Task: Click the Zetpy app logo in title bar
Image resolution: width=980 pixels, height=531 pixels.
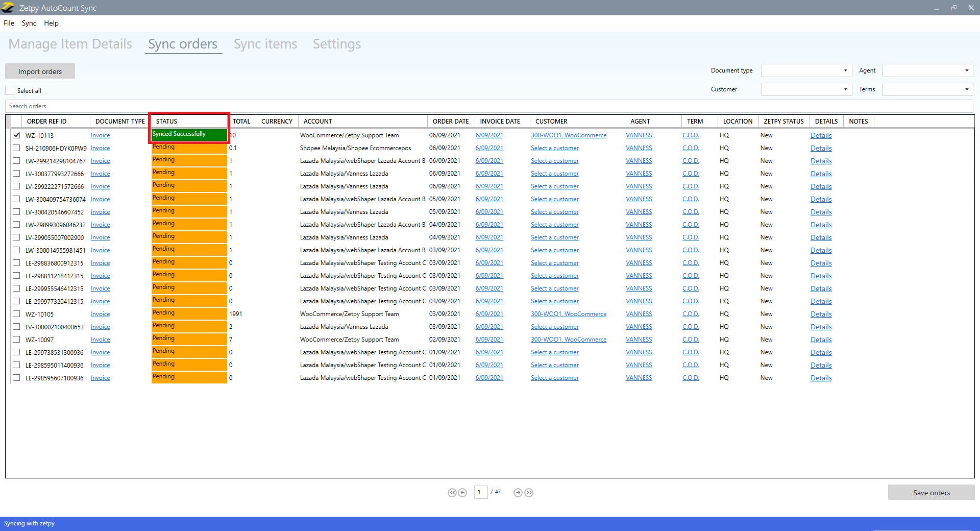Action: point(8,8)
